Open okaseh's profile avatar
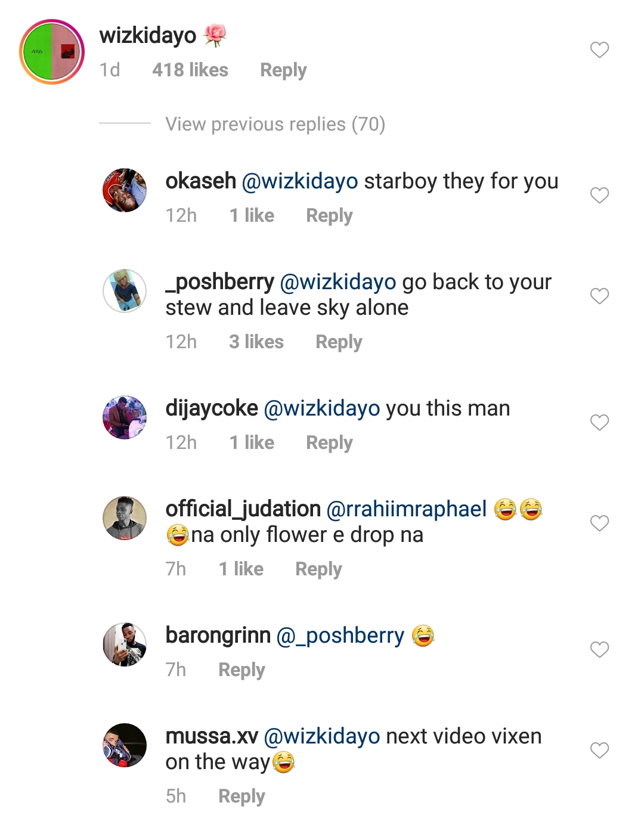Image resolution: width=644 pixels, height=818 pixels. click(x=125, y=190)
